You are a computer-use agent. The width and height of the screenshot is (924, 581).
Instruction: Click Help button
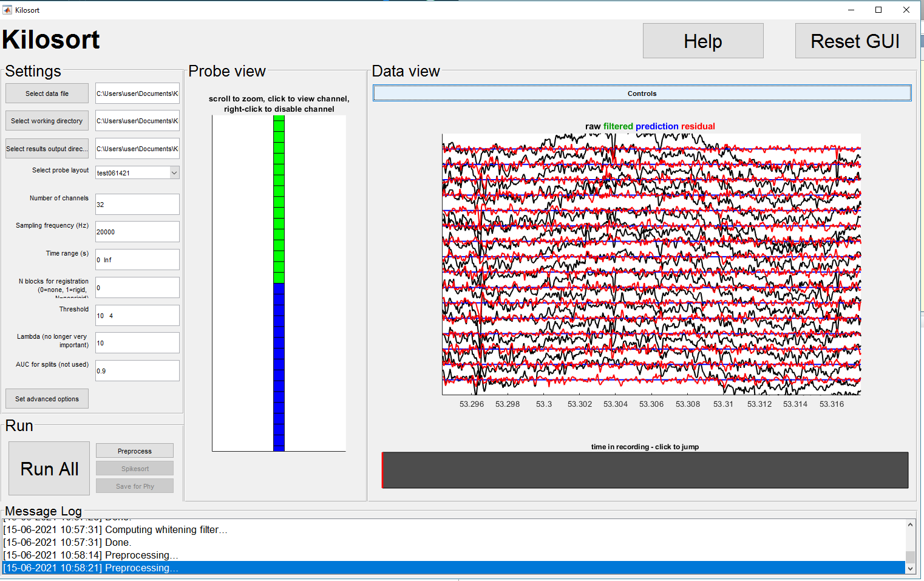702,41
